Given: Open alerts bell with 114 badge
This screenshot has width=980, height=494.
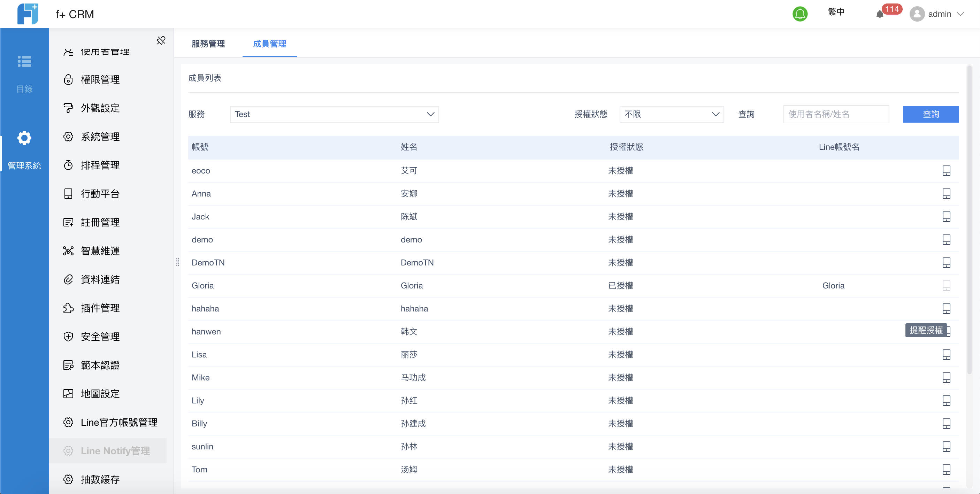Looking at the screenshot, I should coord(880,14).
